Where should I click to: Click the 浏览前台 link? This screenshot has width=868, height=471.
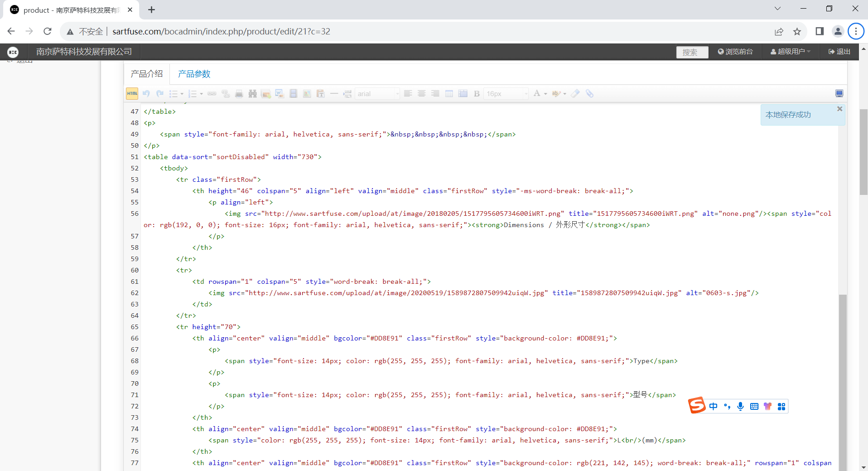pos(735,52)
